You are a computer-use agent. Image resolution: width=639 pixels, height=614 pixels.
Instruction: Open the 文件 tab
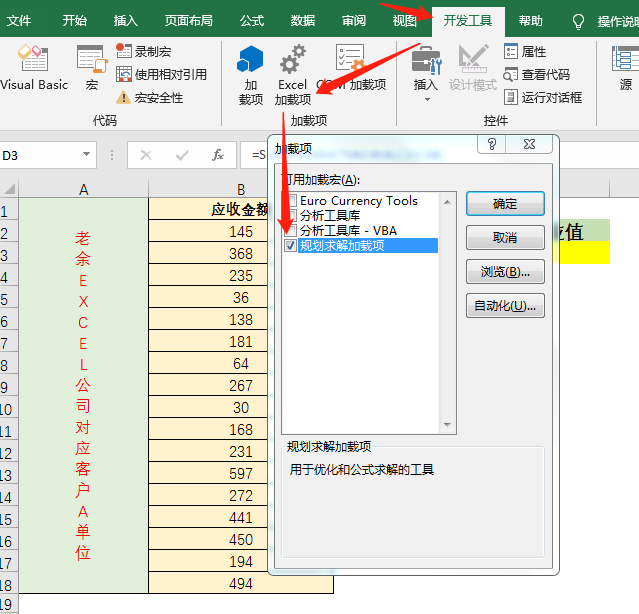[x=19, y=20]
